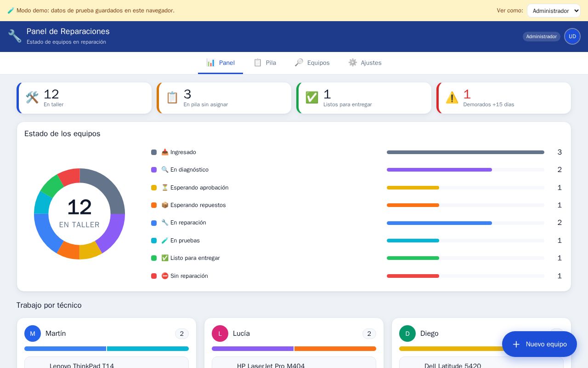Click the test tube icon beside En pruebas
The width and height of the screenshot is (588, 368).
(165, 241)
